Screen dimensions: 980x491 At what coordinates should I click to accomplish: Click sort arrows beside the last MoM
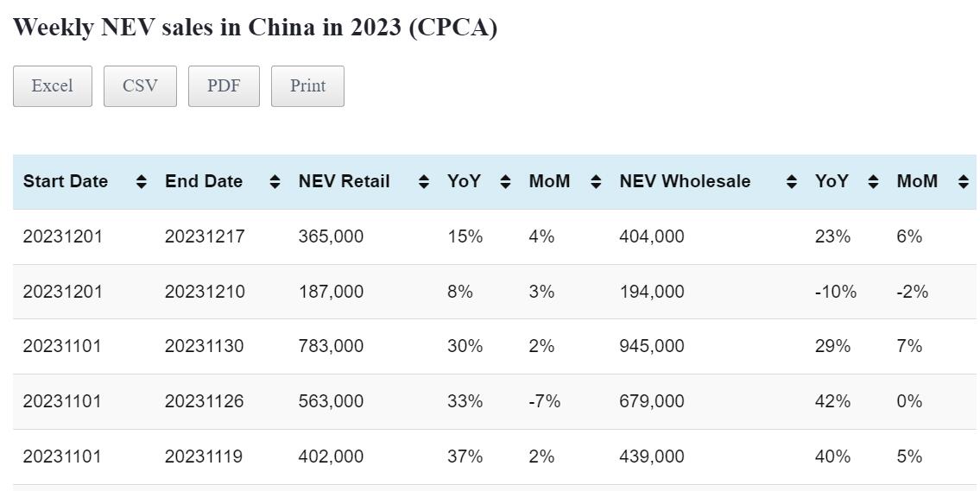pos(964,182)
